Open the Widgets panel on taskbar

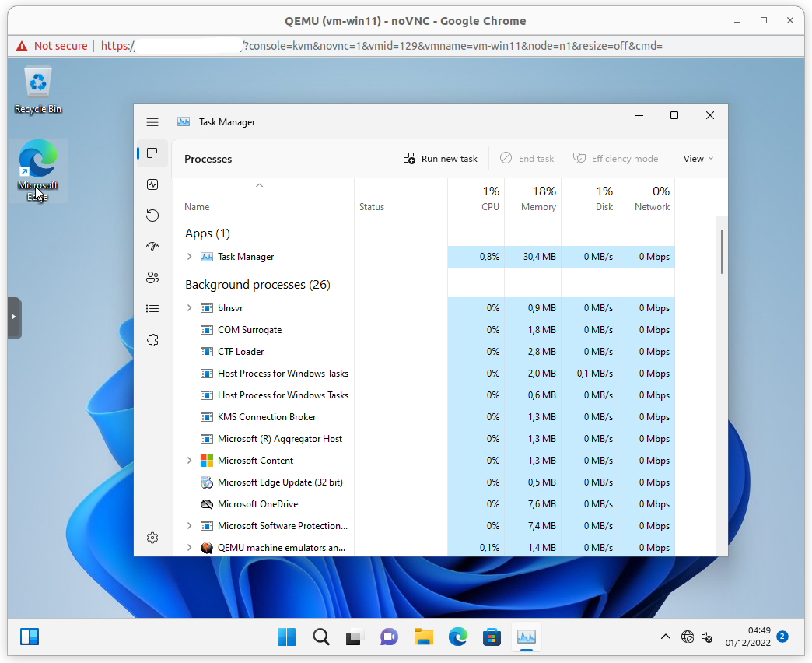tap(30, 637)
